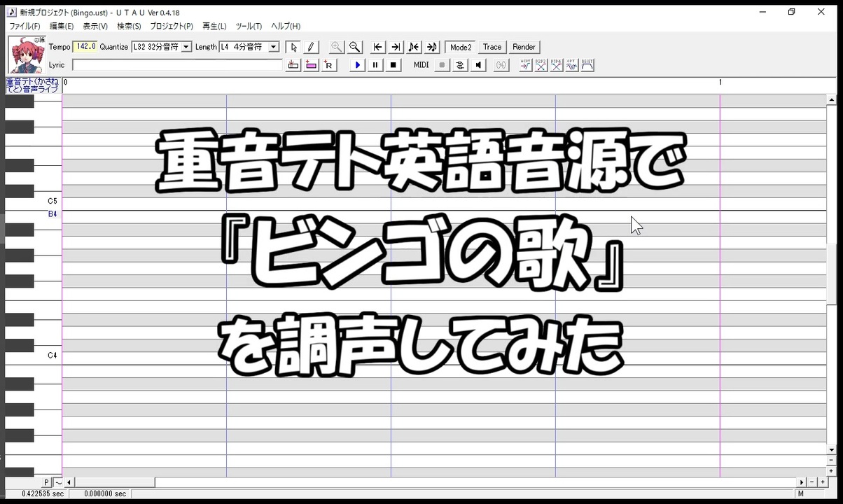This screenshot has width=843, height=504.
Task: Jump to end with the right-bar arrow icon
Action: pyautogui.click(x=396, y=47)
